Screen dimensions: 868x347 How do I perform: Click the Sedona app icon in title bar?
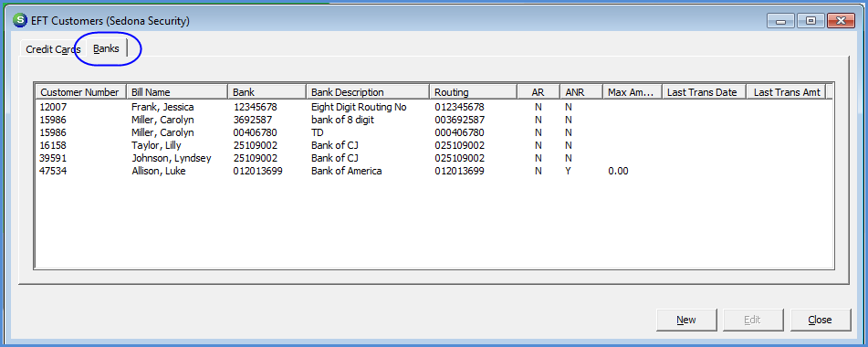[20, 20]
